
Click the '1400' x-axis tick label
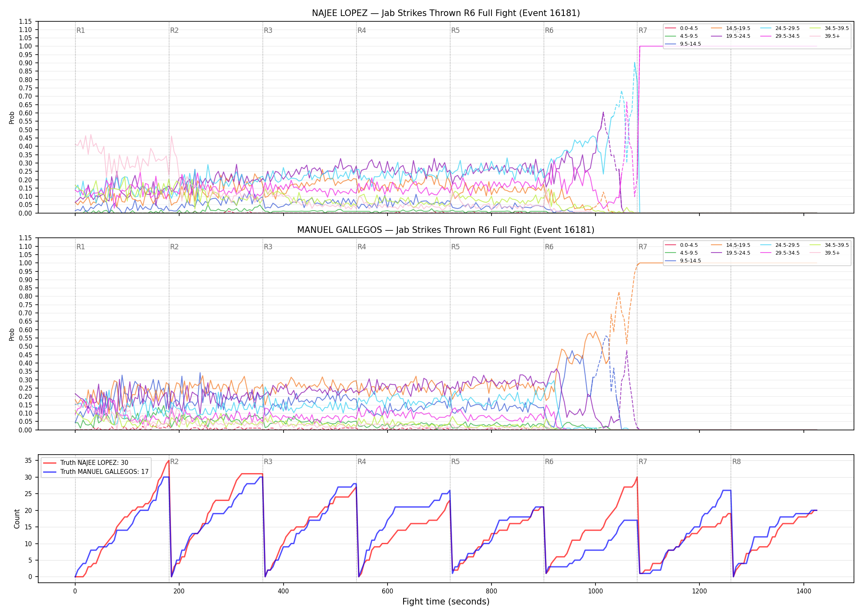[804, 591]
